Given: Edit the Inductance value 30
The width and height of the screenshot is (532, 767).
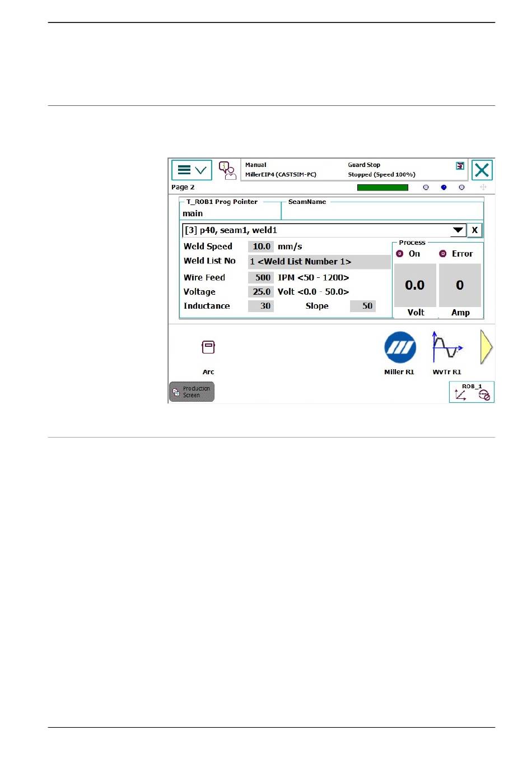Looking at the screenshot, I should click(x=261, y=306).
